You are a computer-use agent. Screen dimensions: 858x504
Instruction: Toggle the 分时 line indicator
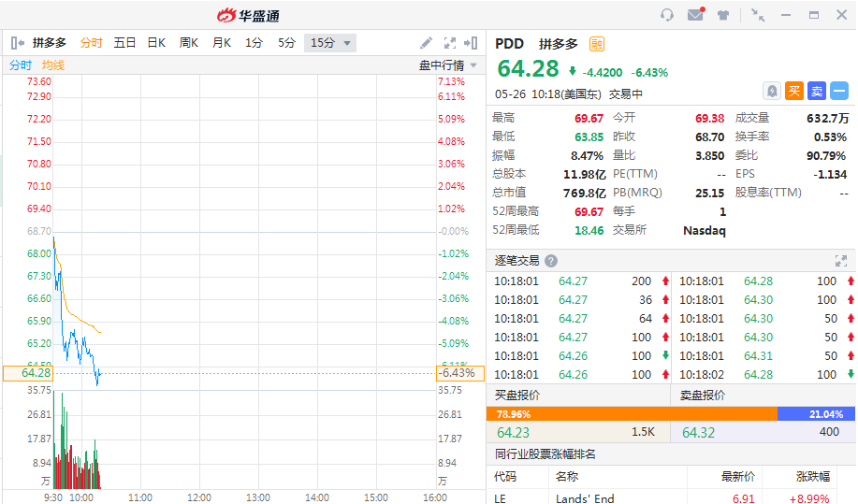pos(20,65)
